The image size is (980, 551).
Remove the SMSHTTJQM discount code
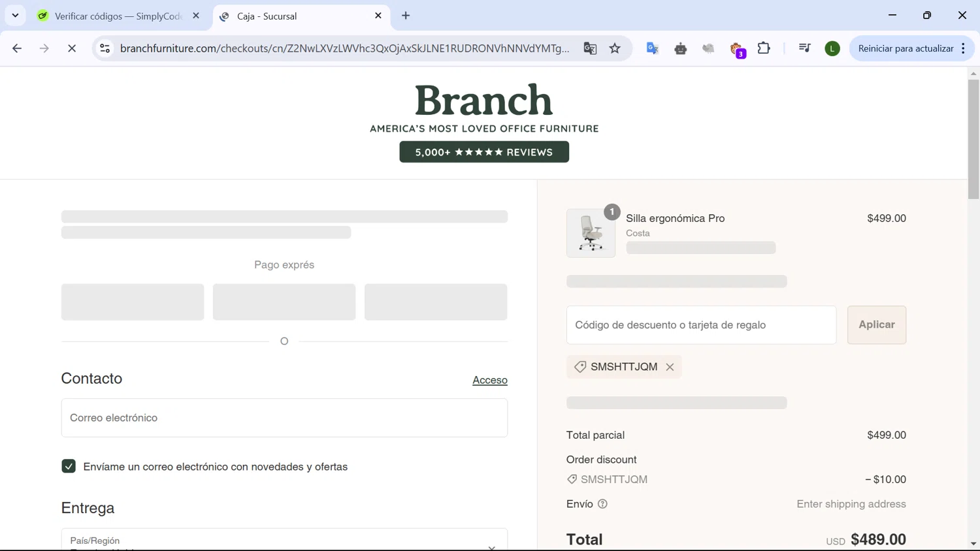[670, 367]
